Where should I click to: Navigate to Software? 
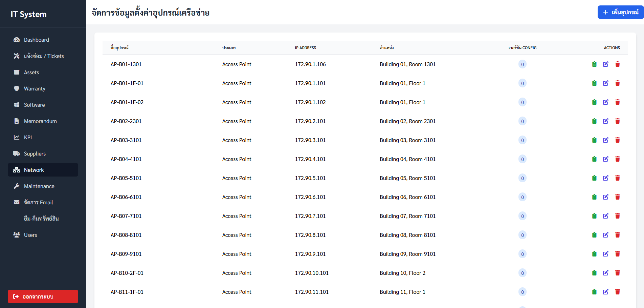43,105
